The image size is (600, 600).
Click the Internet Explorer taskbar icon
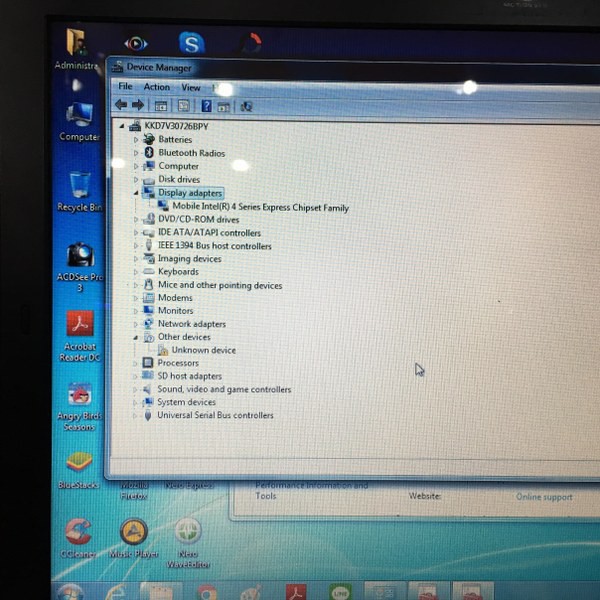pos(115,592)
